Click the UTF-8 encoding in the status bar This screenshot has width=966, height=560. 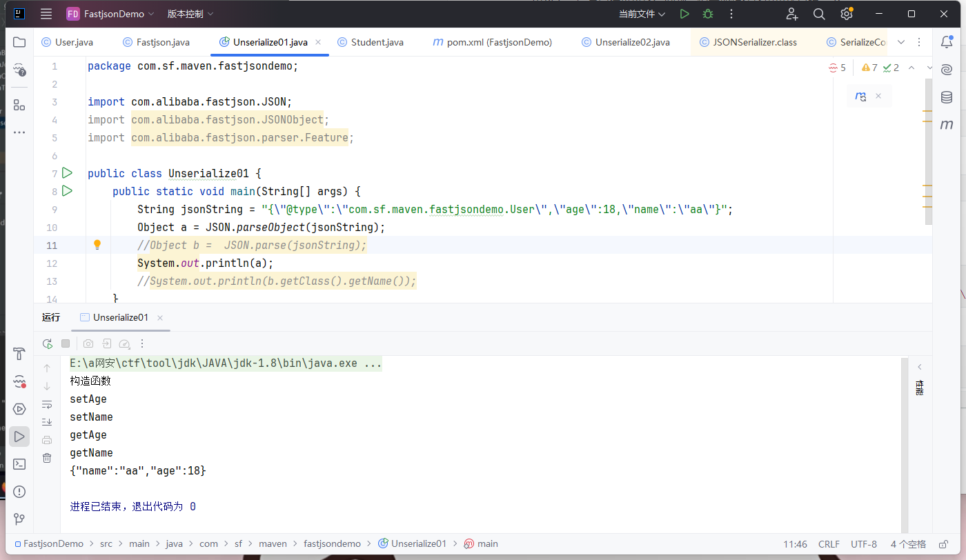pyautogui.click(x=864, y=543)
